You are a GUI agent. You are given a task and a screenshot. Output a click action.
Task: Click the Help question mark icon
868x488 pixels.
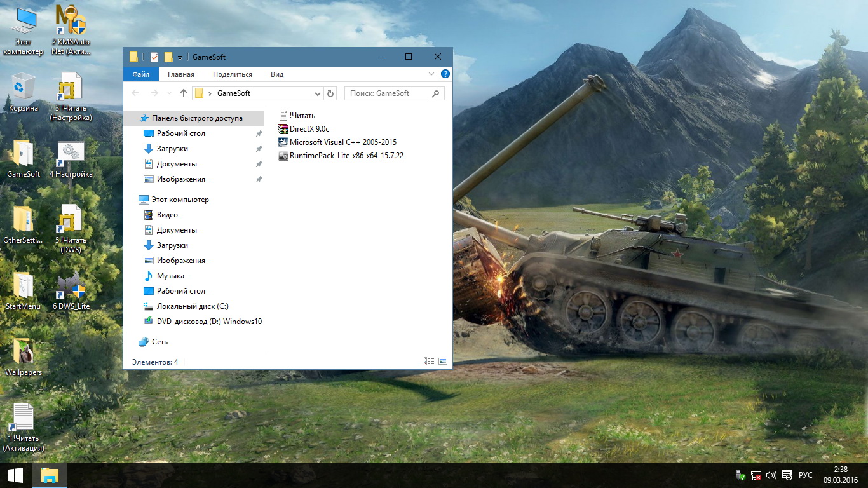pyautogui.click(x=445, y=74)
